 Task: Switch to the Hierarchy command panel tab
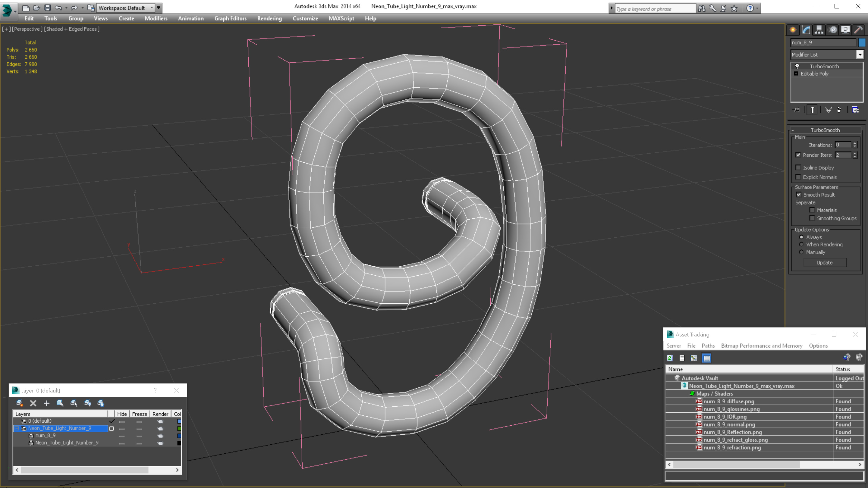pos(819,30)
